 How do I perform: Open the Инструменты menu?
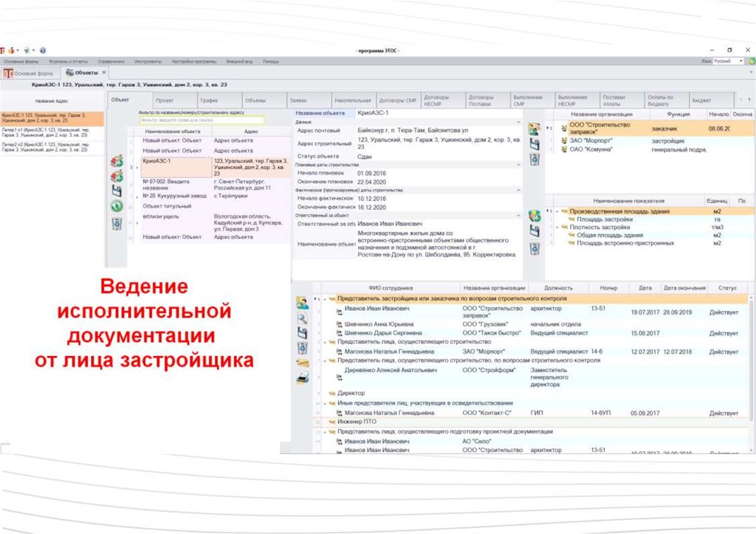pos(148,62)
